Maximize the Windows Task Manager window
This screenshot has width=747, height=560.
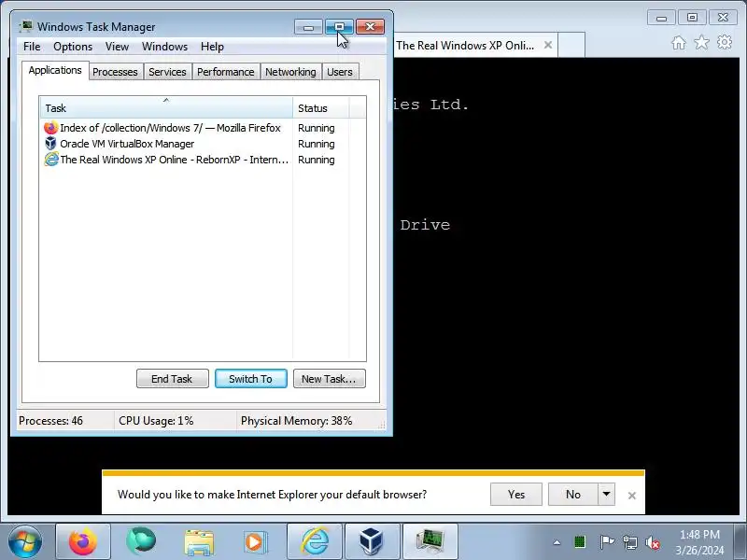pos(339,27)
